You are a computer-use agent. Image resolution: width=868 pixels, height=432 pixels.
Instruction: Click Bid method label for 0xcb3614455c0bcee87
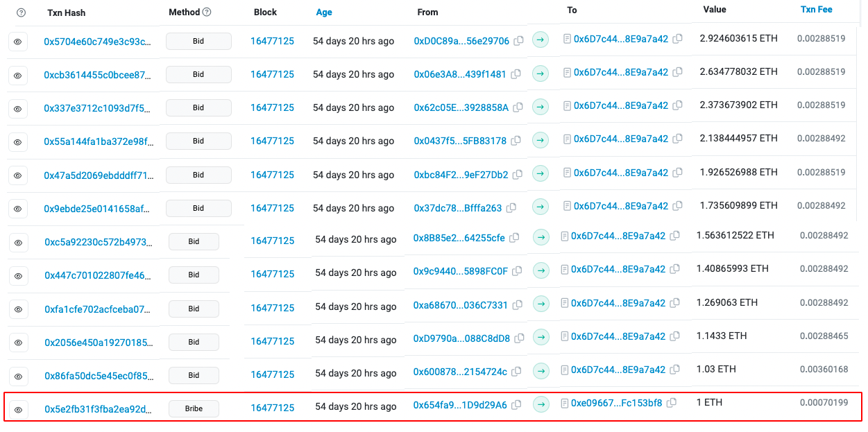point(198,75)
